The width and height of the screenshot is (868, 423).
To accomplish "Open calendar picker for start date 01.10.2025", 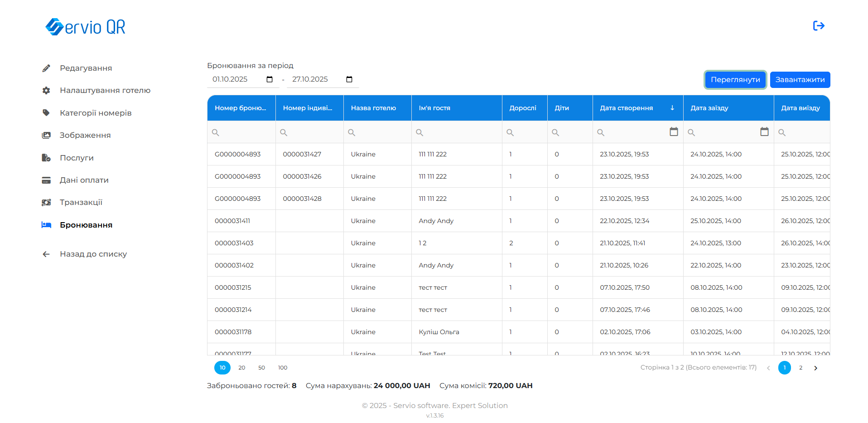I will [x=270, y=79].
